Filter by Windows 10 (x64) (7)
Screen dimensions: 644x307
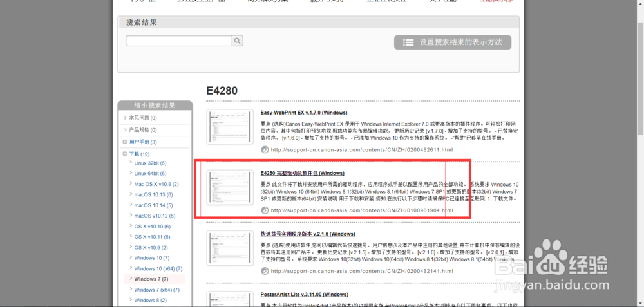tap(158, 269)
